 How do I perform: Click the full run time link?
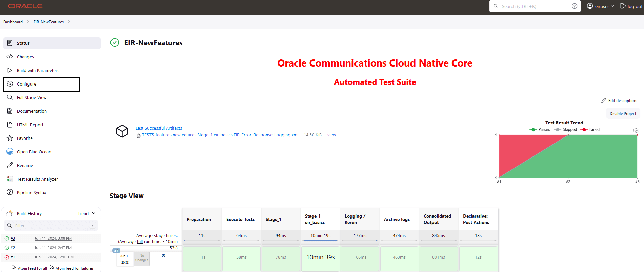tap(140, 242)
